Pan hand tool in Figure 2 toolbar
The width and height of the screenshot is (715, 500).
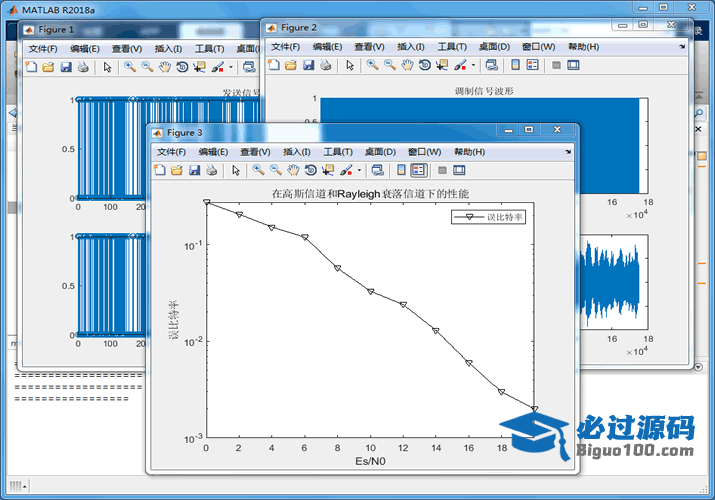click(407, 65)
